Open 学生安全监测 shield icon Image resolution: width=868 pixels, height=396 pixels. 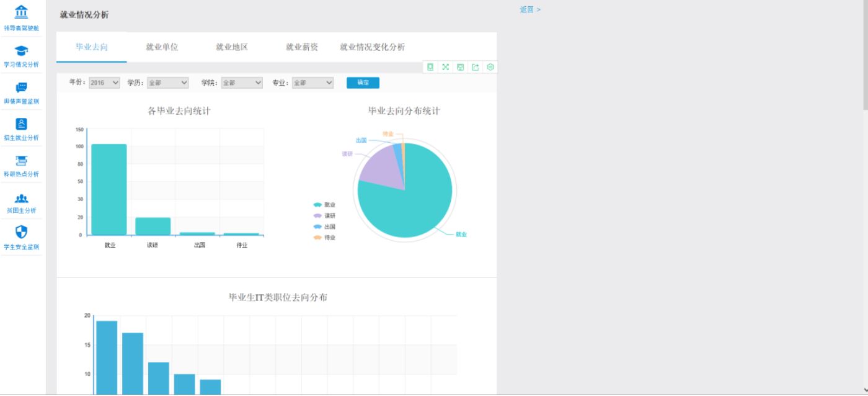tap(21, 232)
